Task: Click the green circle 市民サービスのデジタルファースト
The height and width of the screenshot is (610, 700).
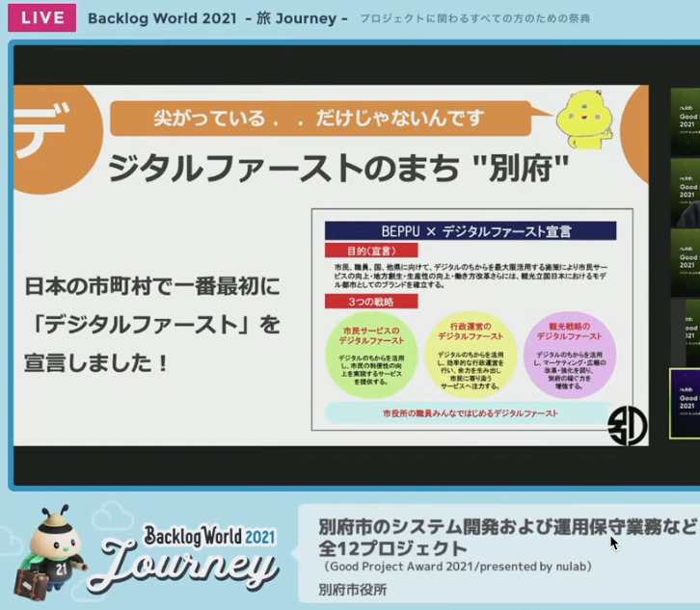Action: [371, 356]
